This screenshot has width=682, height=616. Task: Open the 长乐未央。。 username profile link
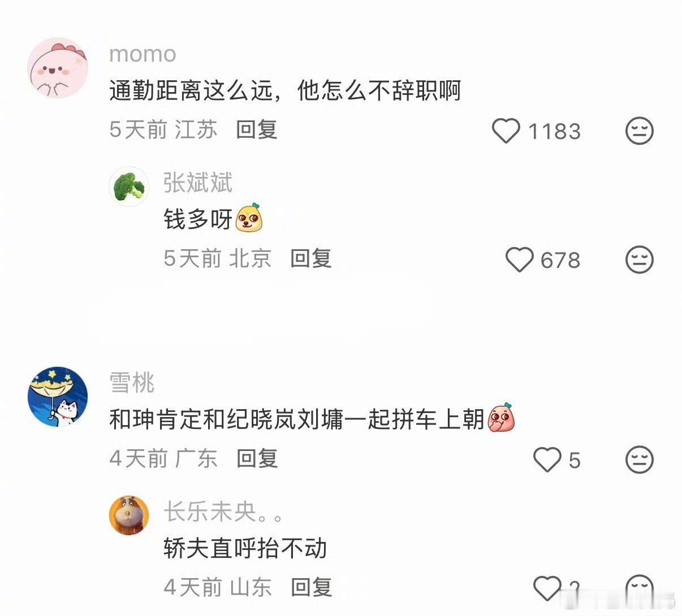(223, 511)
